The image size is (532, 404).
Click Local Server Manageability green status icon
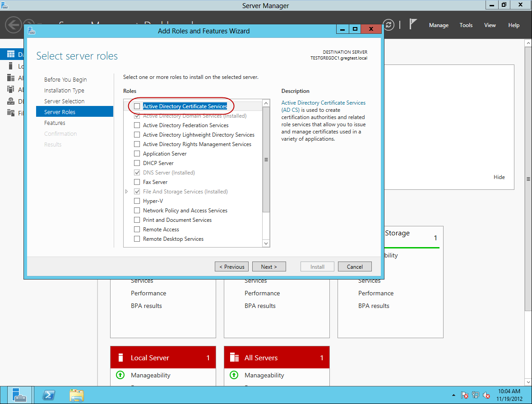(x=120, y=375)
